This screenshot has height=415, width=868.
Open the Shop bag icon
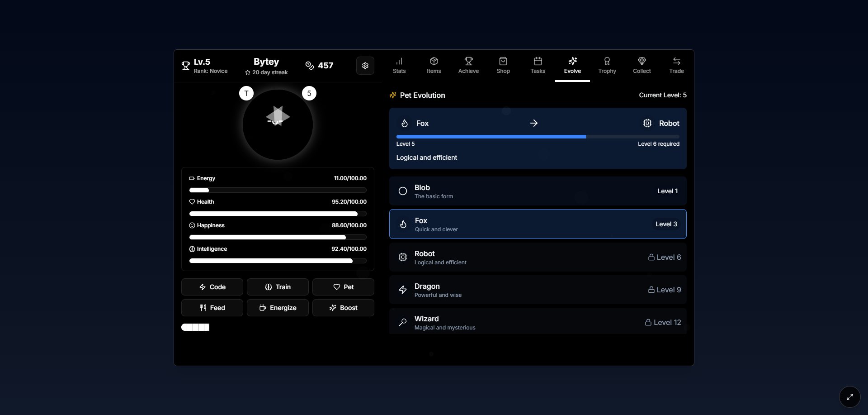click(503, 65)
